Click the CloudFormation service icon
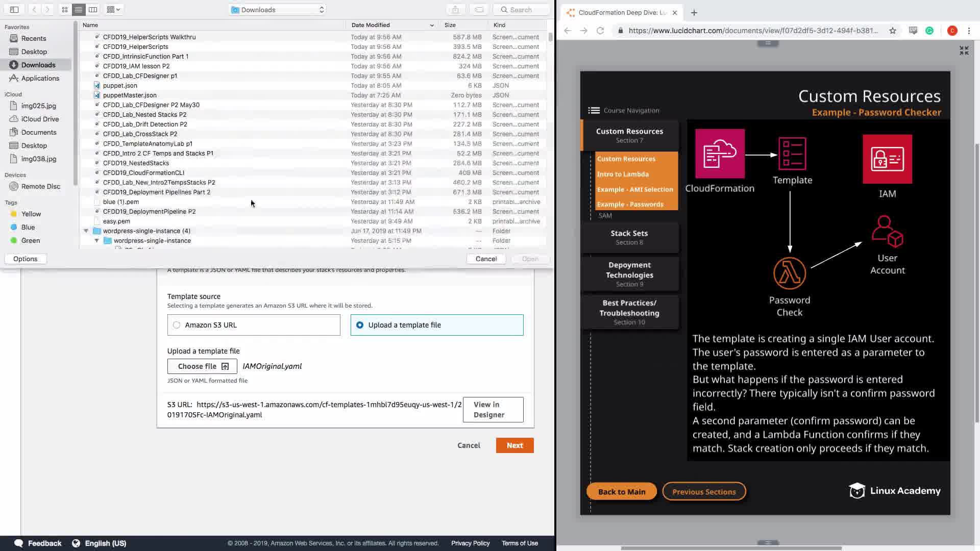The image size is (980, 551). click(x=720, y=154)
